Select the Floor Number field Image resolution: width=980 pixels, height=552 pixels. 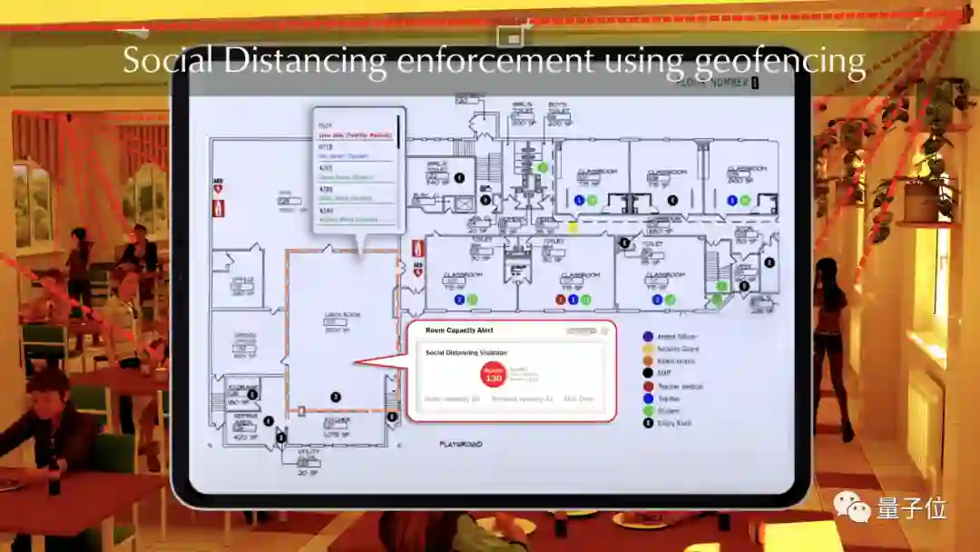(x=755, y=83)
